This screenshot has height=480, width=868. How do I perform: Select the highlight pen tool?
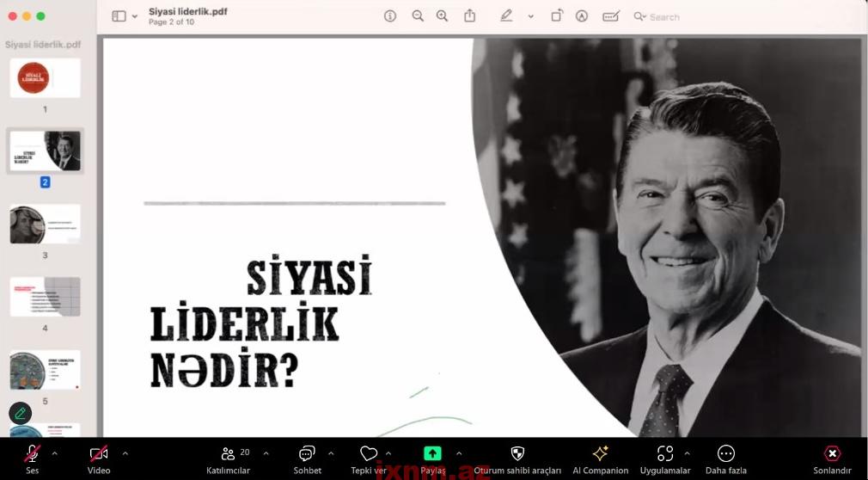pos(507,16)
